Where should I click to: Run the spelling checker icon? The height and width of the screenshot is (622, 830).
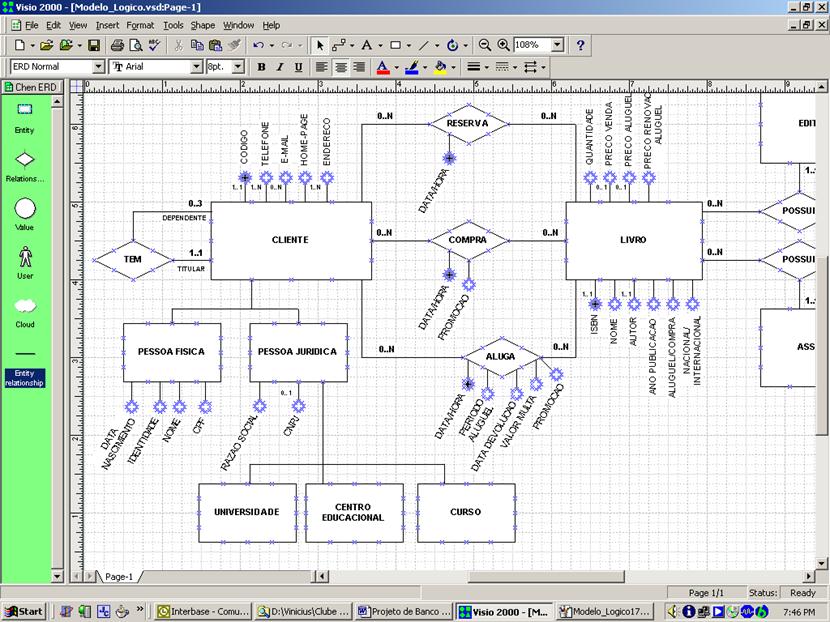pyautogui.click(x=152, y=44)
